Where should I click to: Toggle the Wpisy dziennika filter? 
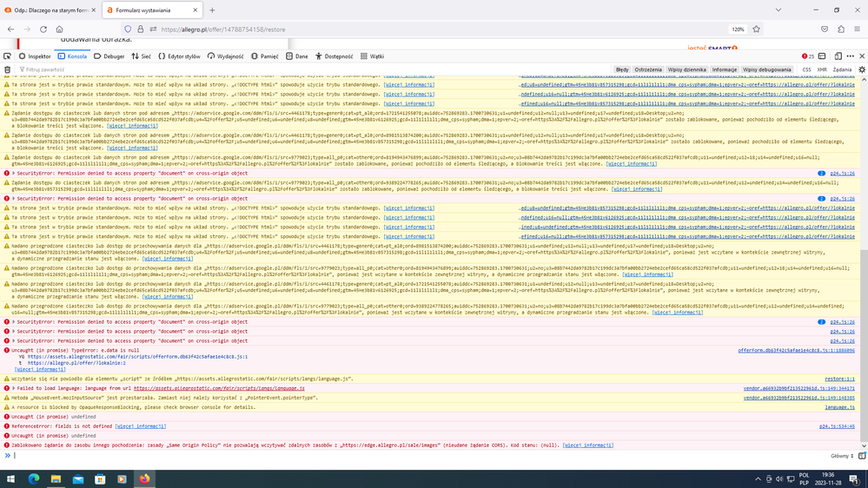687,69
